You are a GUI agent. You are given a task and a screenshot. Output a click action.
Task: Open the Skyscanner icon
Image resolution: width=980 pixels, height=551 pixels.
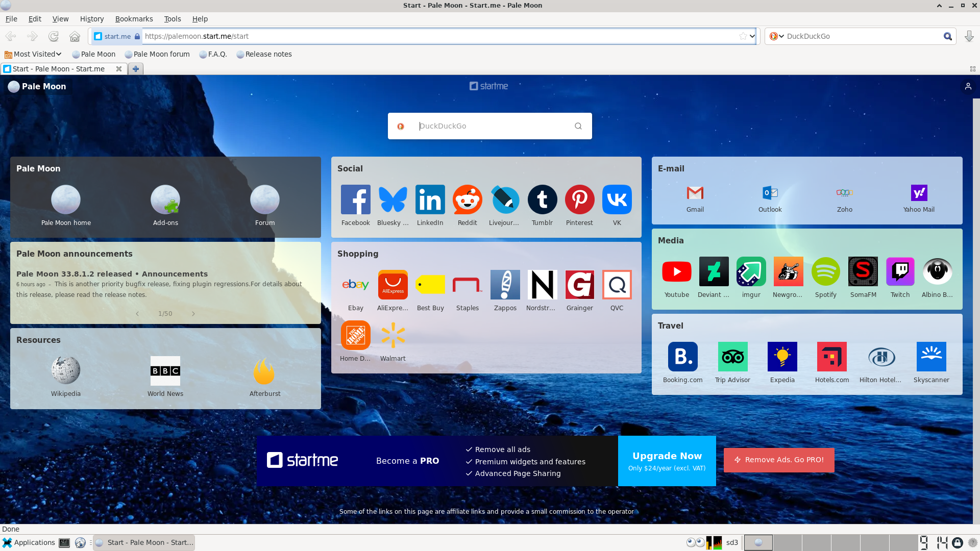[931, 357]
